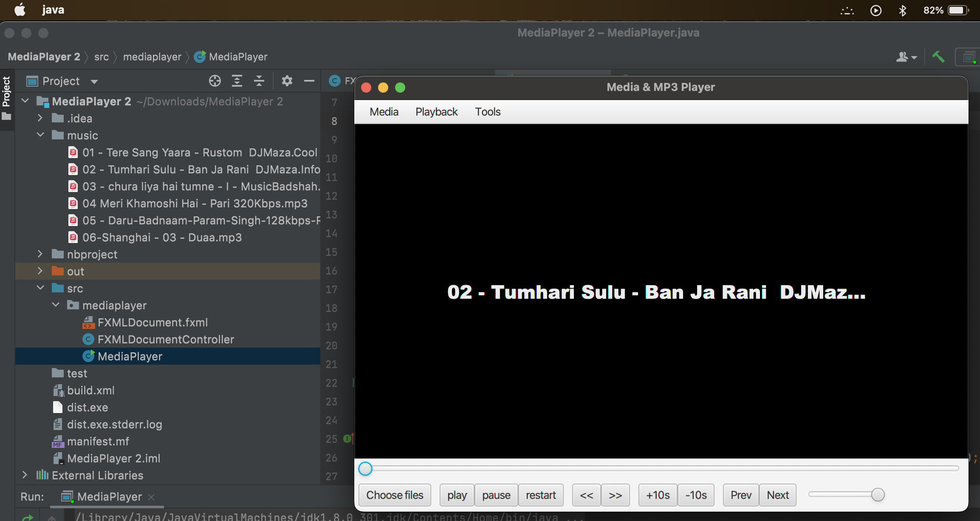
Task: Click the Choose files button
Action: 394,495
